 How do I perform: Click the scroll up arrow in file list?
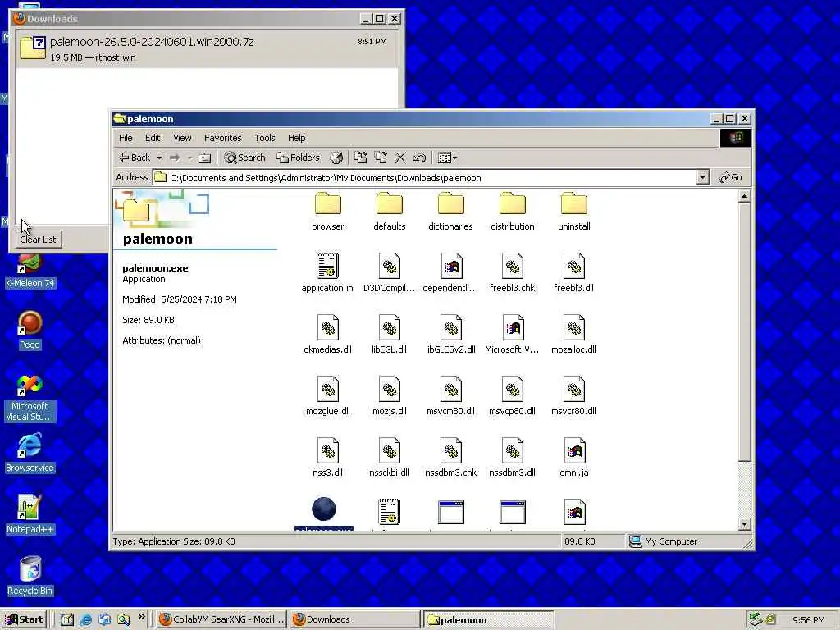[x=744, y=197]
